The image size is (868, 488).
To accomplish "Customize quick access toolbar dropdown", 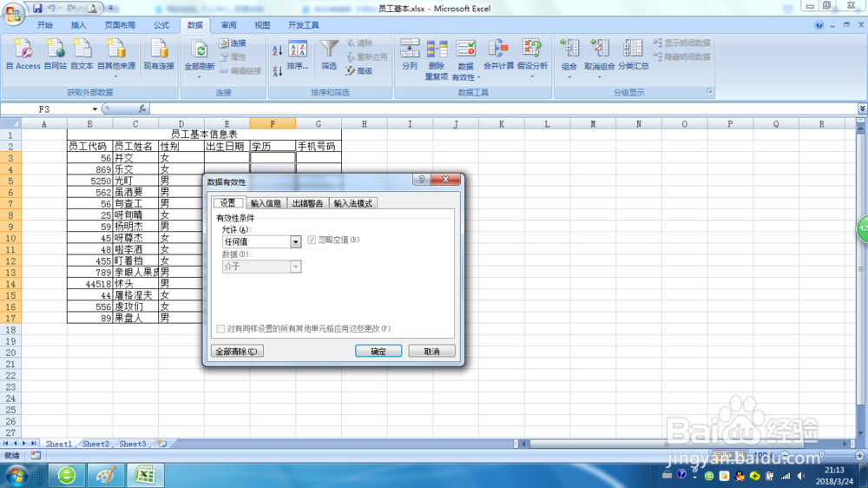I will 111,9.
